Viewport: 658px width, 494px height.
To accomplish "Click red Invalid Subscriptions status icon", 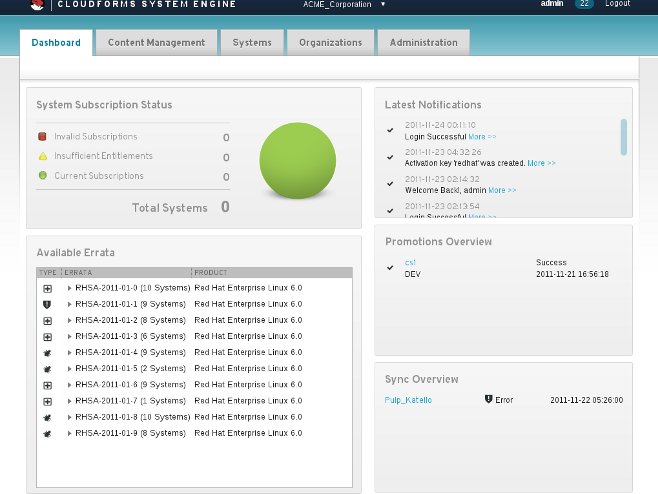I will 42,136.
